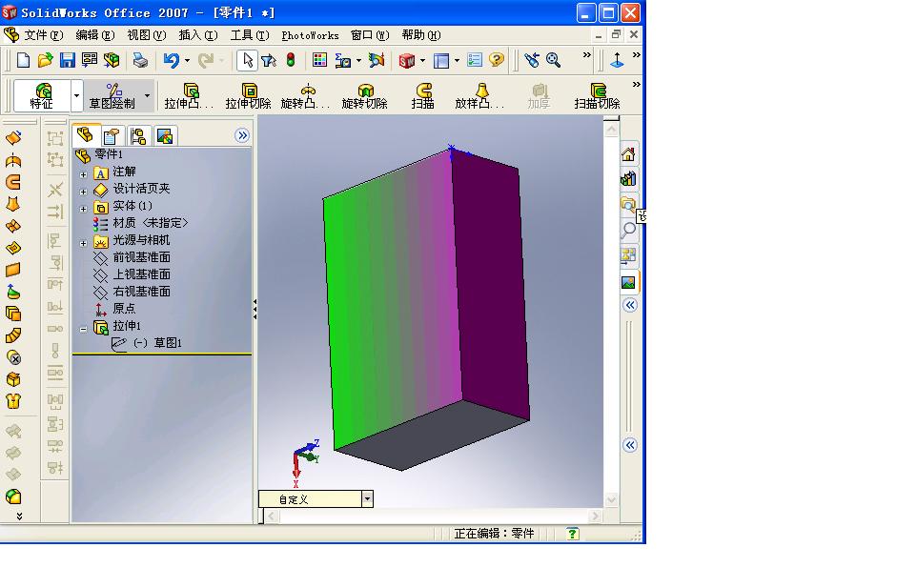Click the red SW SolidWorks icon
917x588 pixels.
pos(406,60)
